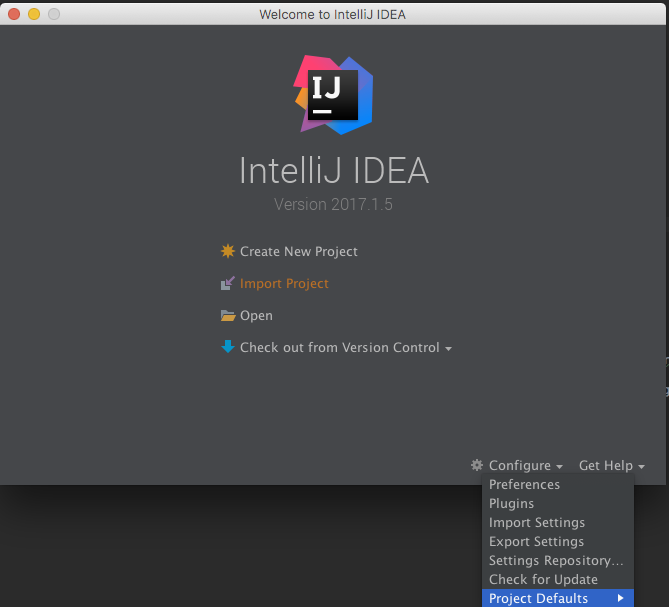The height and width of the screenshot is (607, 669).
Task: Minimize the window with the yellow button
Action: tap(34, 14)
